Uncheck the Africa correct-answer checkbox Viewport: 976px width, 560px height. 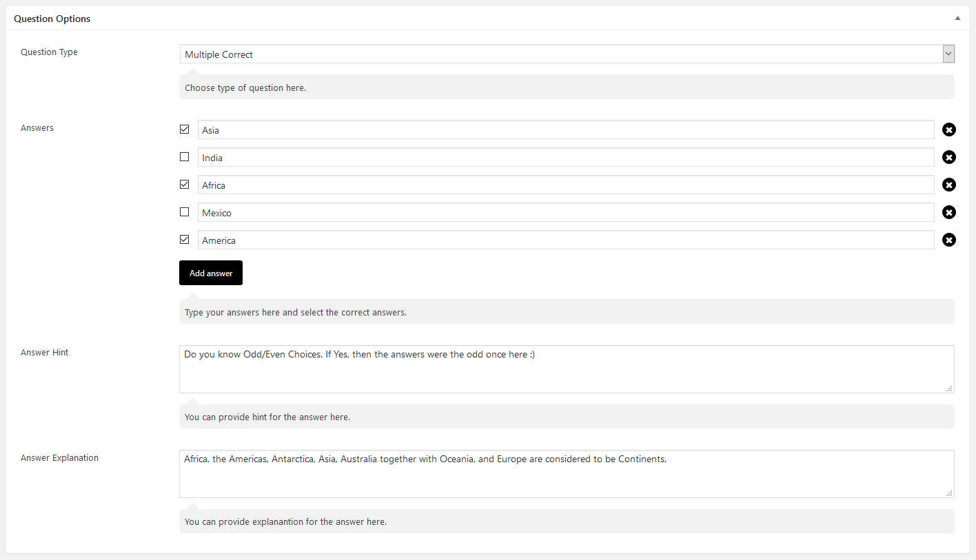[184, 184]
